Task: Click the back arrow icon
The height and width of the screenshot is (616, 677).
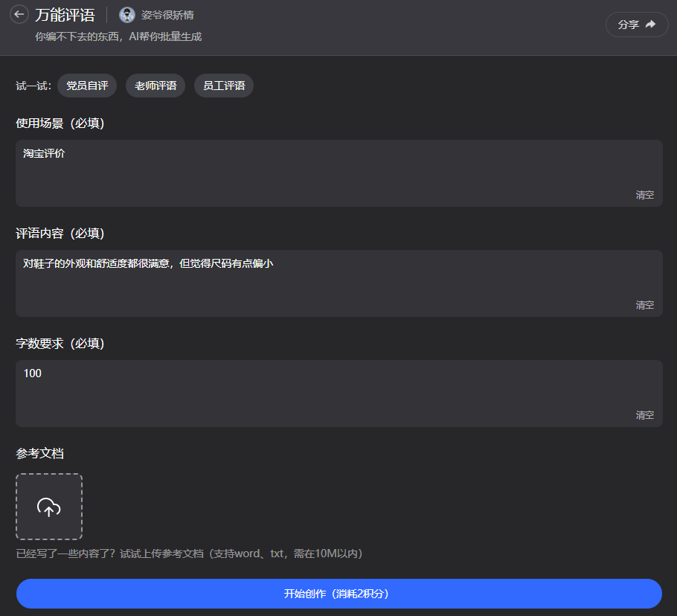Action: 19,15
